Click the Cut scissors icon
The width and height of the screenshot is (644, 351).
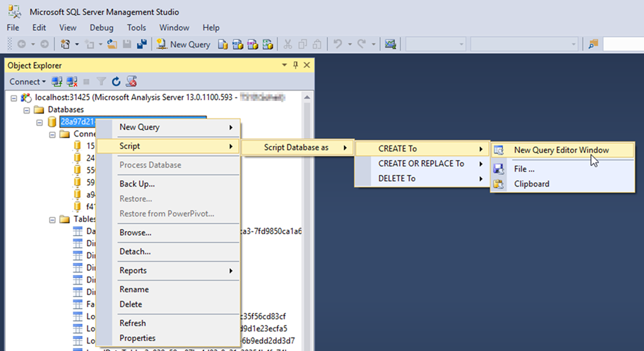pyautogui.click(x=287, y=45)
